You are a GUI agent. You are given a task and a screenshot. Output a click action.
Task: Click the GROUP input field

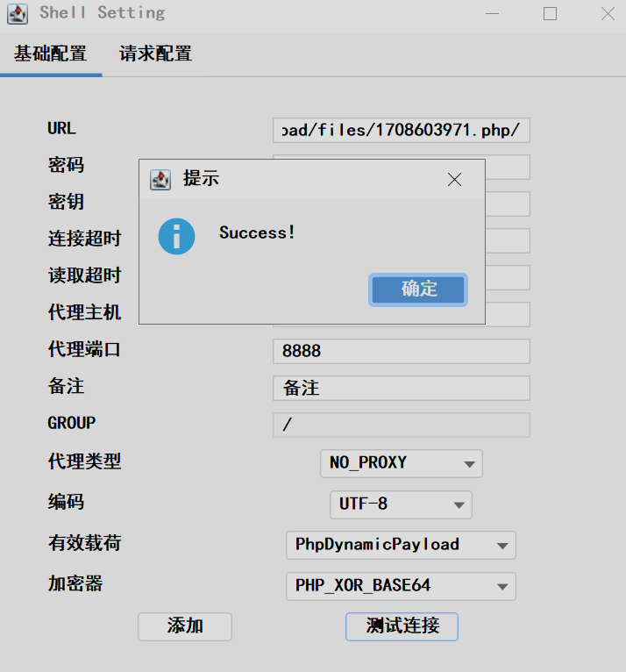click(x=402, y=425)
